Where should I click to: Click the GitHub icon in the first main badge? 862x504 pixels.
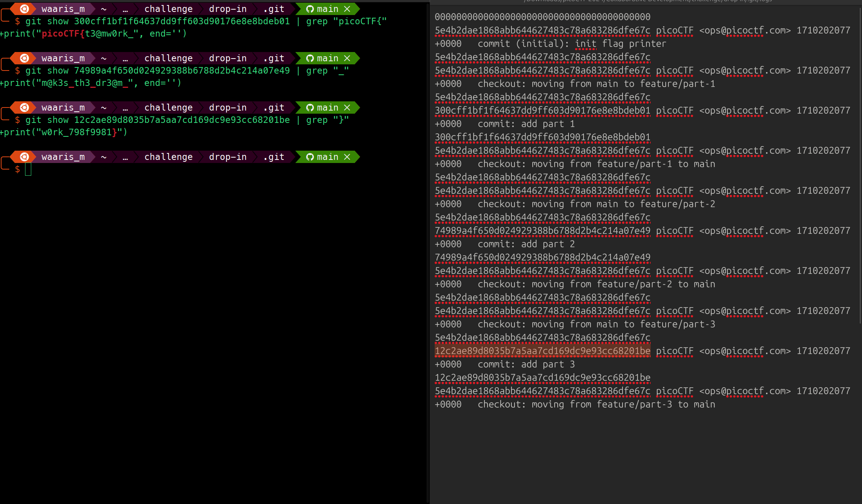[310, 9]
